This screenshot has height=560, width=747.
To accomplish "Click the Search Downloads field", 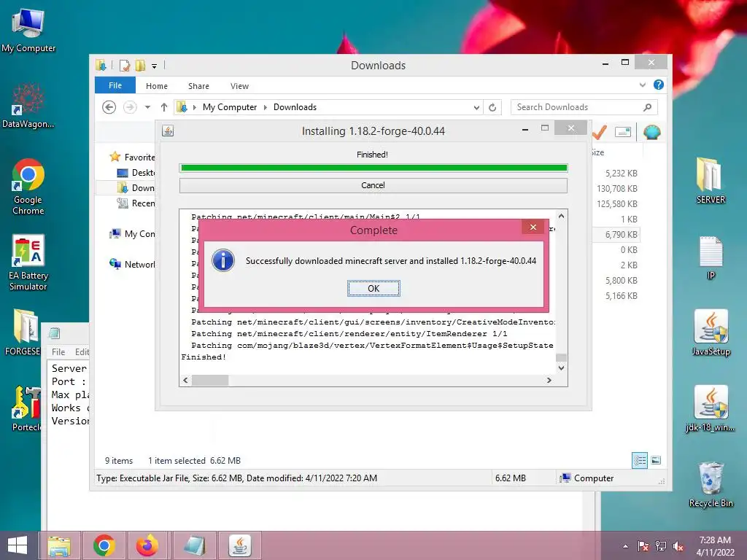I will pos(584,107).
